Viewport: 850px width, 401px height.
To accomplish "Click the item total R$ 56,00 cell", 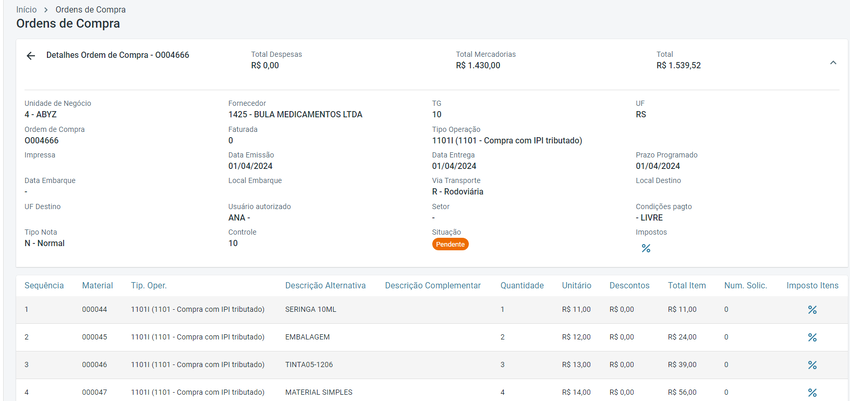I will click(682, 392).
